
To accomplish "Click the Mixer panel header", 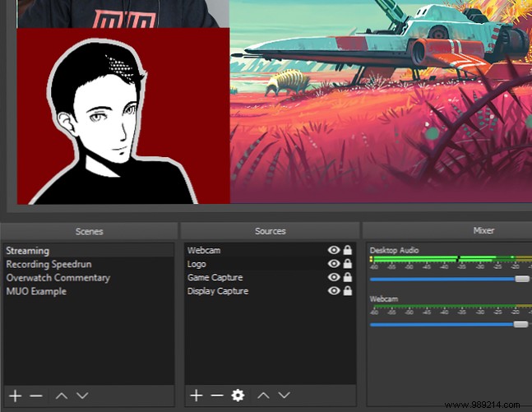I will pos(483,231).
